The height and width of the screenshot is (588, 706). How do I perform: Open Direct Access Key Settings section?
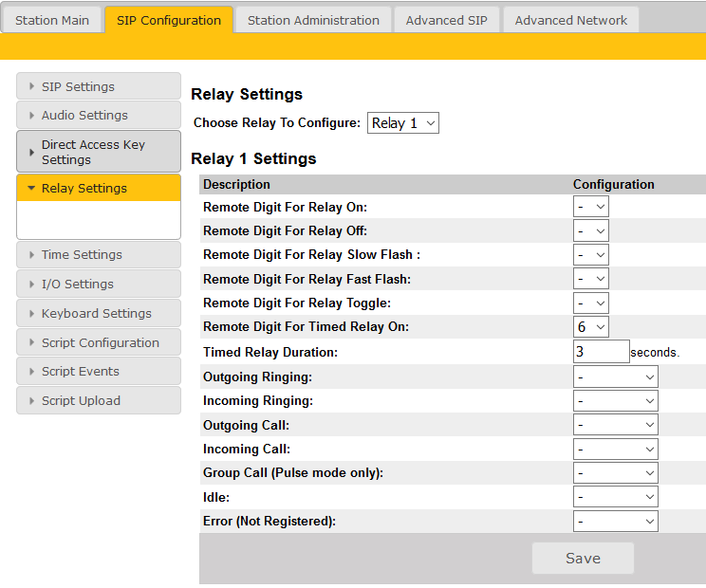[98, 152]
